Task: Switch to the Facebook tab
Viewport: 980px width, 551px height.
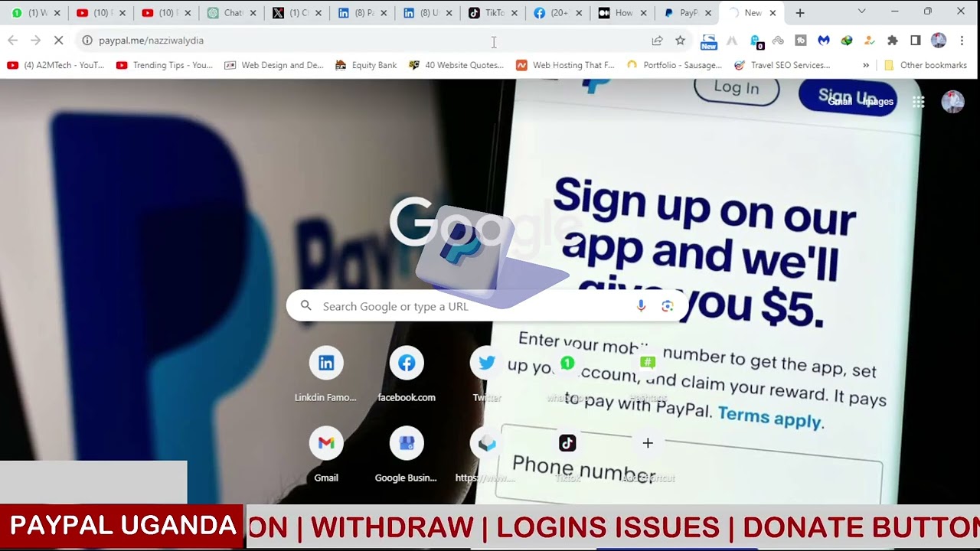Action: click(x=558, y=13)
